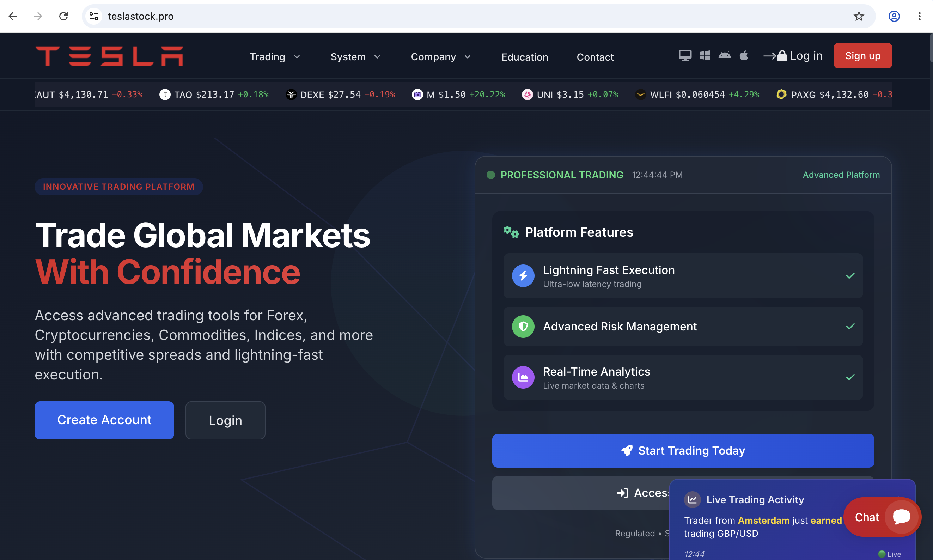Click the Login button under the headline
This screenshot has width=933, height=560.
coord(225,420)
